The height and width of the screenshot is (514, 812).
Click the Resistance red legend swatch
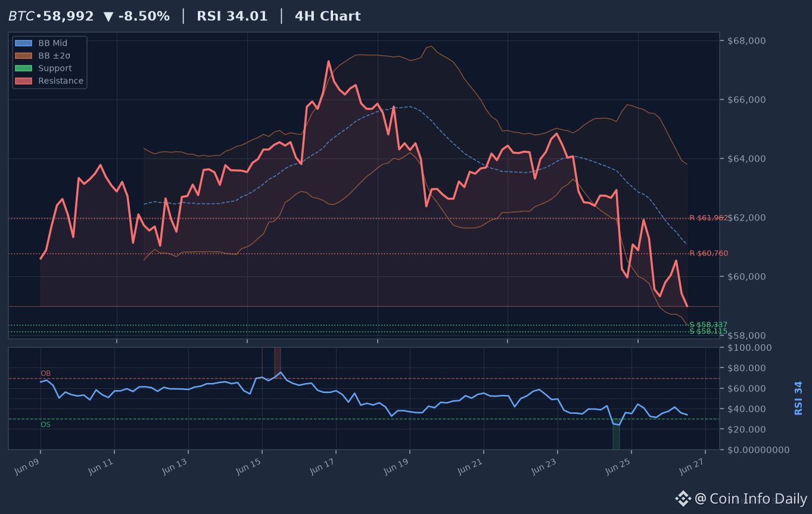(x=24, y=81)
